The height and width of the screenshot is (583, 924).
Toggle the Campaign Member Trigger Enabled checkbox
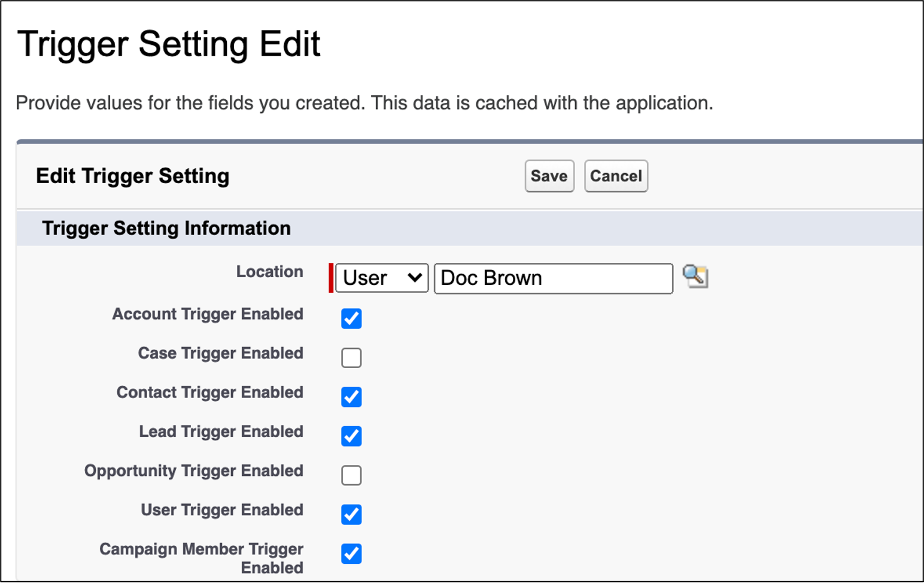(x=351, y=554)
